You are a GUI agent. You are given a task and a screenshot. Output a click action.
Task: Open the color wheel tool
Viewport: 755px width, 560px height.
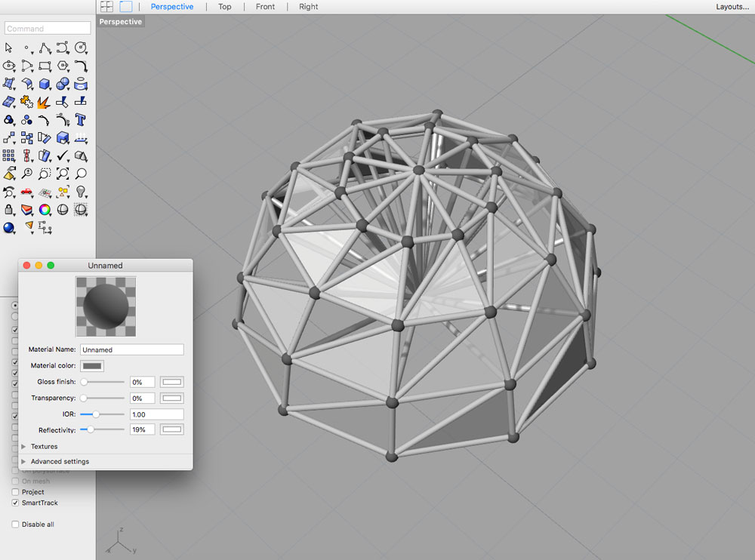point(45,210)
